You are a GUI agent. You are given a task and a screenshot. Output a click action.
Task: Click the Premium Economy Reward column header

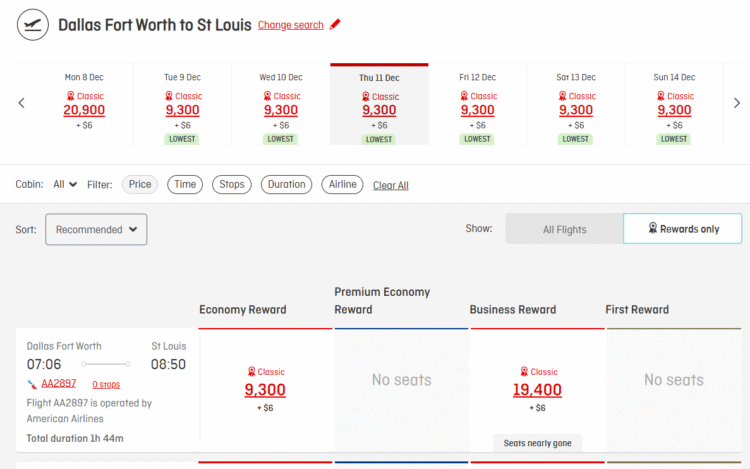pos(382,301)
